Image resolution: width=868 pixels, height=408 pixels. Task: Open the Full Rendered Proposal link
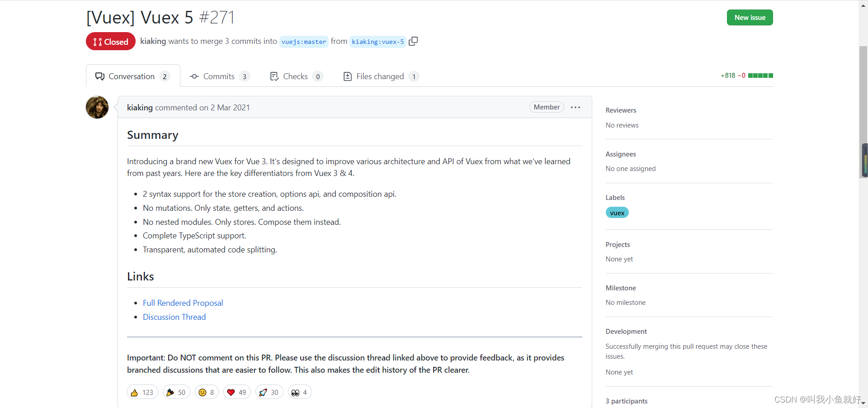tap(183, 303)
